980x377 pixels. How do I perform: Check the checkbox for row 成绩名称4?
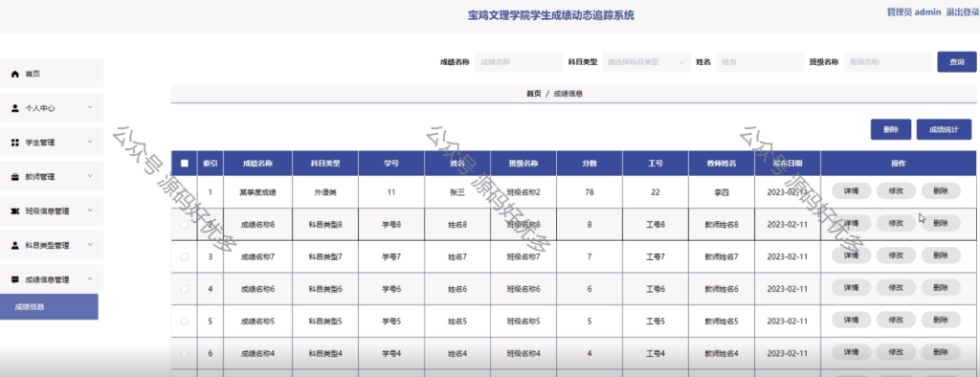[185, 353]
